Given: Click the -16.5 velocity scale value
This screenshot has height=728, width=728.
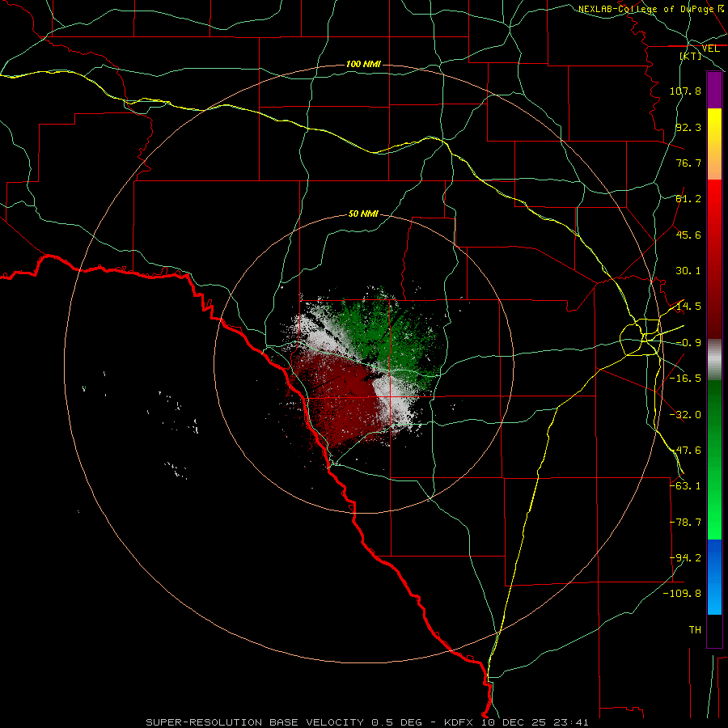Looking at the screenshot, I should pyautogui.click(x=685, y=379).
